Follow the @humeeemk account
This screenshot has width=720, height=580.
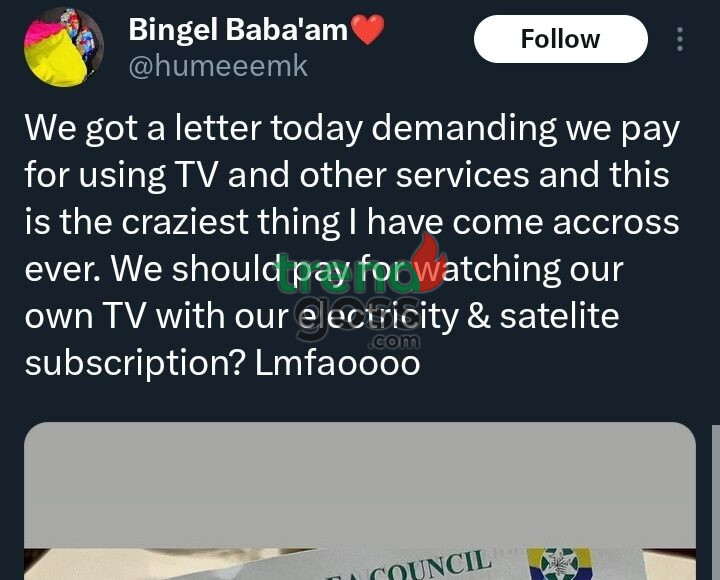[x=561, y=39]
